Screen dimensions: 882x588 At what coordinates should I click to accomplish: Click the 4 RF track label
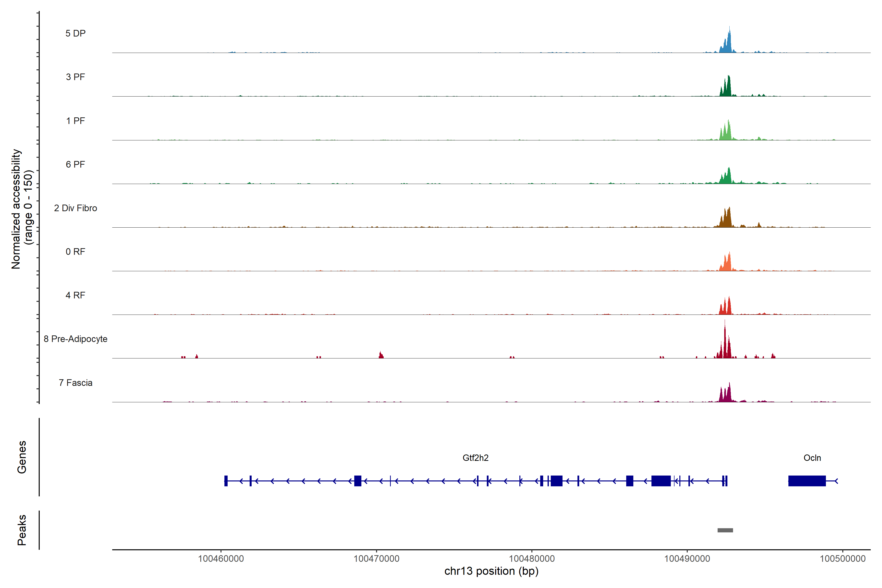point(75,295)
